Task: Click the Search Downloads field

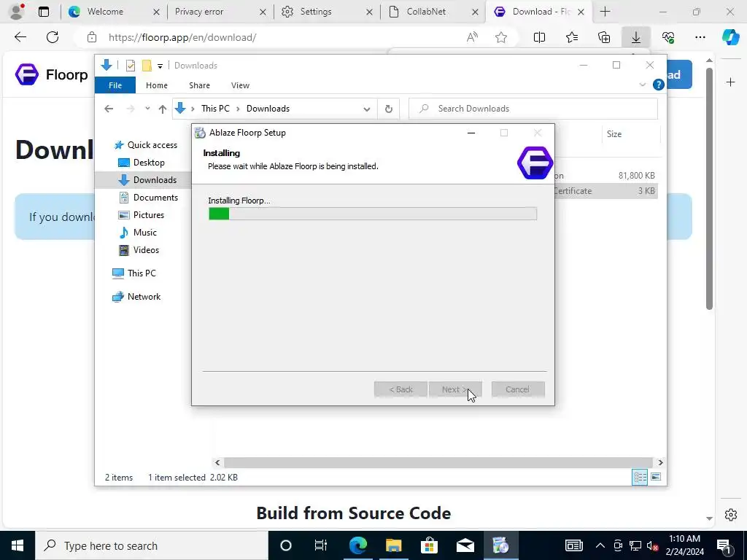Action: coord(533,109)
